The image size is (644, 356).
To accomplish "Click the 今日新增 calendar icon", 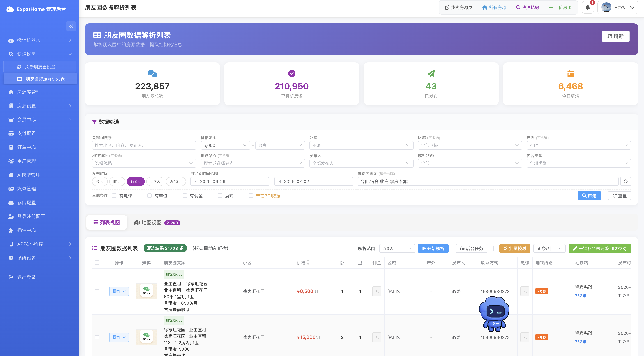I will click(571, 73).
